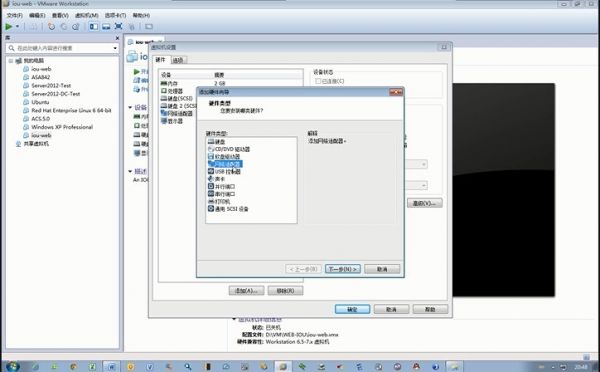This screenshot has width=600, height=372.
Task: Select 网络适配器 in the settings device list
Action: pyautogui.click(x=177, y=113)
